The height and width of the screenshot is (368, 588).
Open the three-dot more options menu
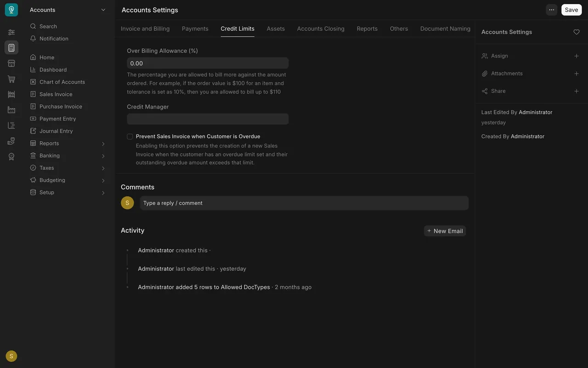(x=552, y=10)
